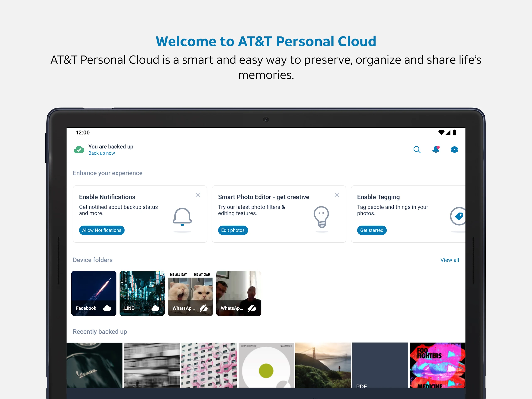This screenshot has height=399, width=532.
Task: Click the Enable Tagging card title
Action: (378, 197)
